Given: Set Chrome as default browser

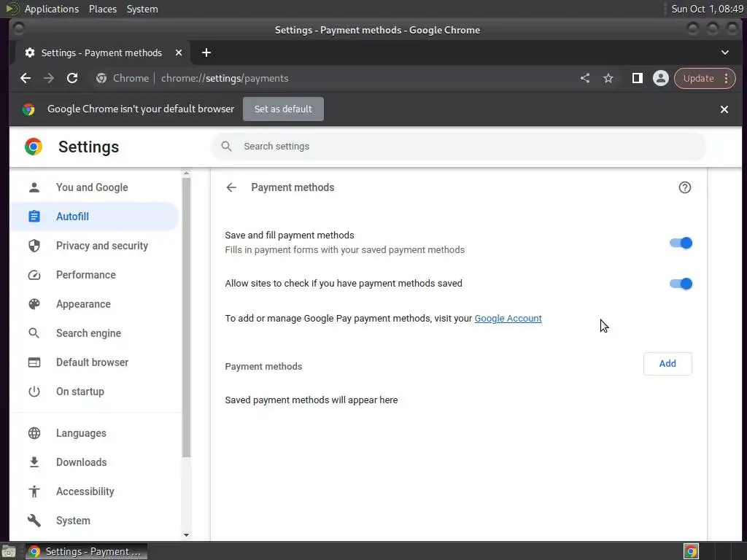Looking at the screenshot, I should point(283,109).
